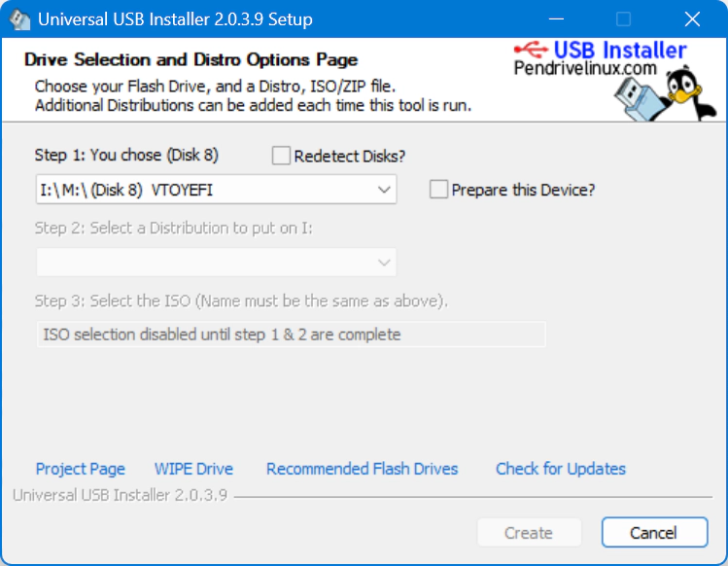Expand the Step 2 distribution dropdown

pos(217,263)
